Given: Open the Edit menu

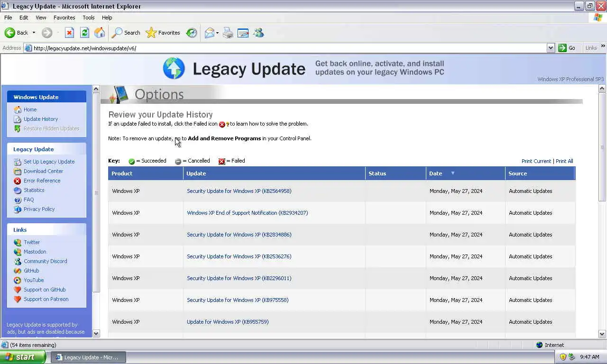Looking at the screenshot, I should click(24, 18).
